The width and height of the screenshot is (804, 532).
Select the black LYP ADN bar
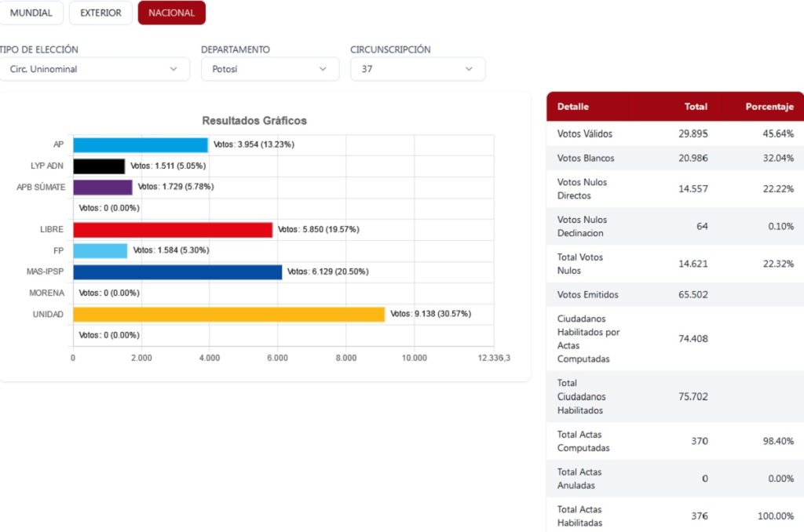pyautogui.click(x=99, y=166)
